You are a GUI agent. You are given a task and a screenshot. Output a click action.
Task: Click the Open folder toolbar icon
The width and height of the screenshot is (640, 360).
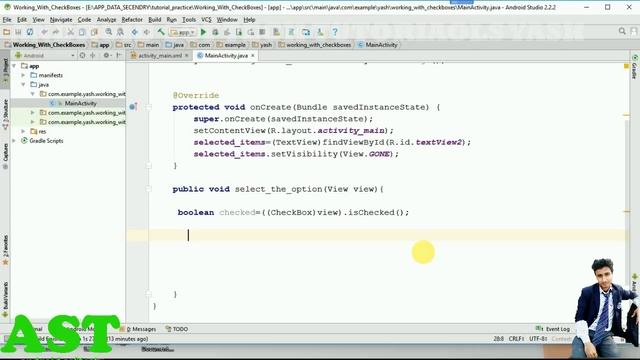point(7,32)
